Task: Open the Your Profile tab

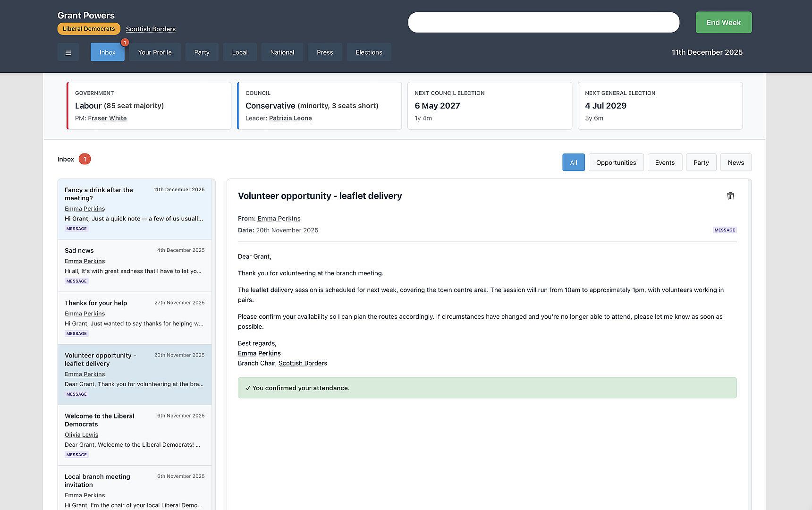Action: coord(154,52)
